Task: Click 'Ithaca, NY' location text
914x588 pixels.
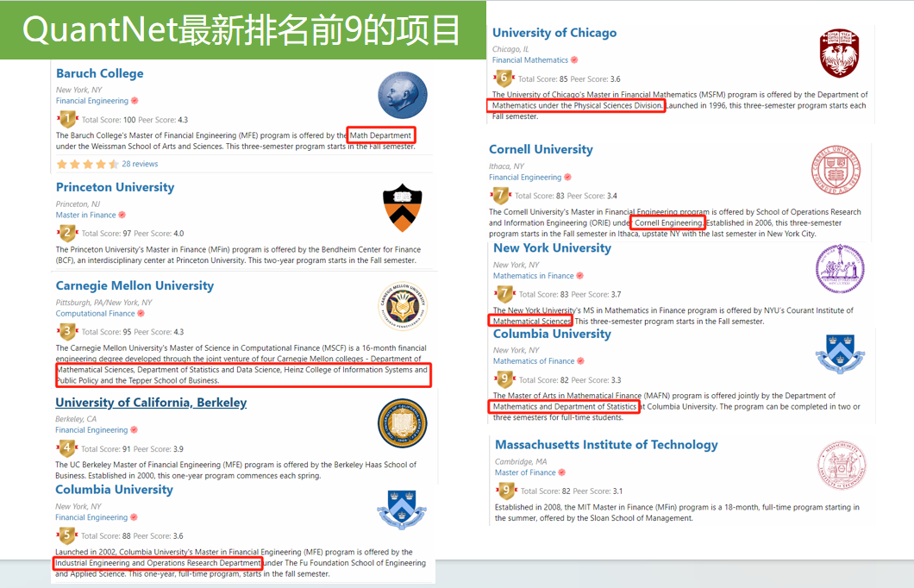Action: coord(506,166)
